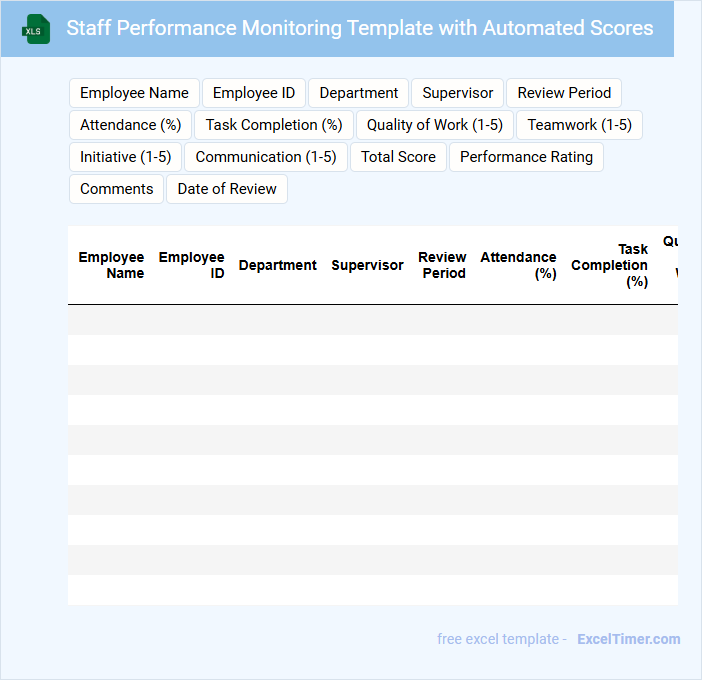
Task: Click the Task Completion (%) tag
Action: coord(274,125)
